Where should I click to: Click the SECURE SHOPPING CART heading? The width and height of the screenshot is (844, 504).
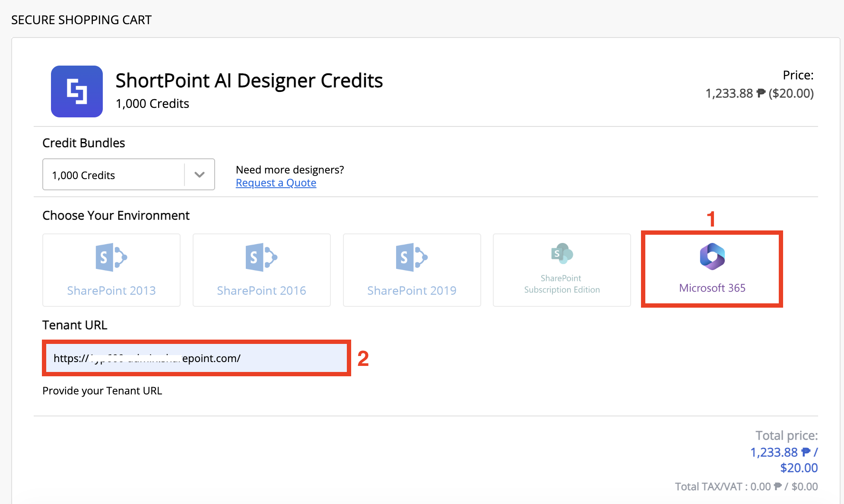tap(81, 20)
